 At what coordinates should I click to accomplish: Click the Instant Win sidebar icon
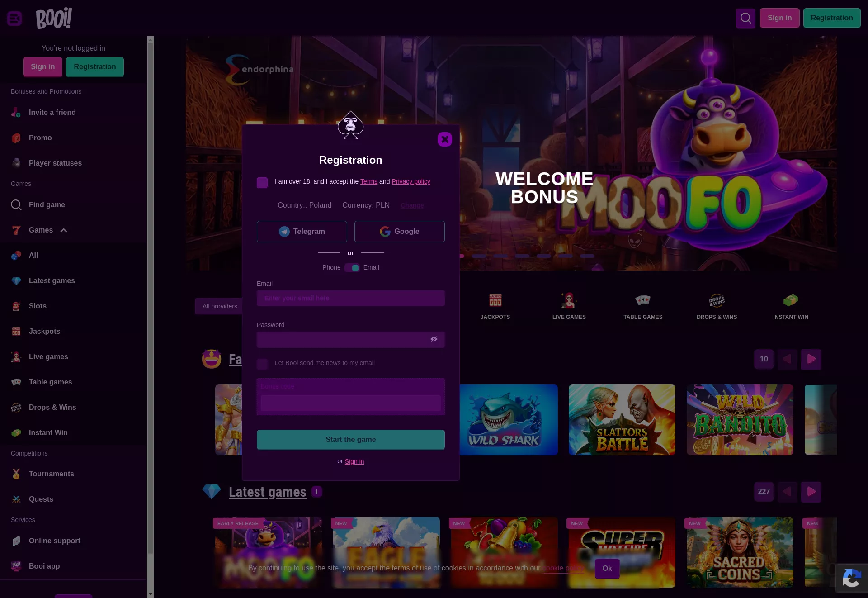point(16,433)
